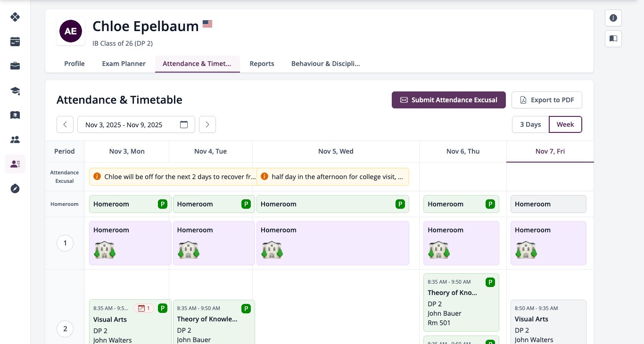Open the book guide icon at top right
The image size is (644, 344).
coord(613,39)
